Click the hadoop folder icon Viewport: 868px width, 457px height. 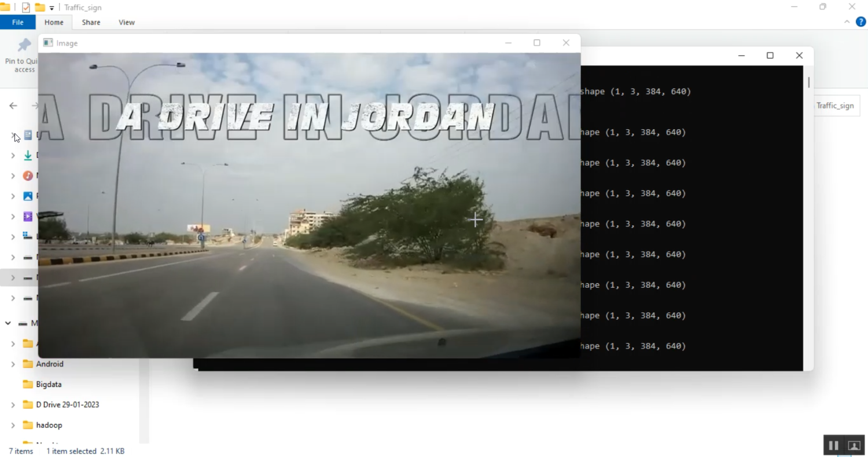tap(28, 425)
